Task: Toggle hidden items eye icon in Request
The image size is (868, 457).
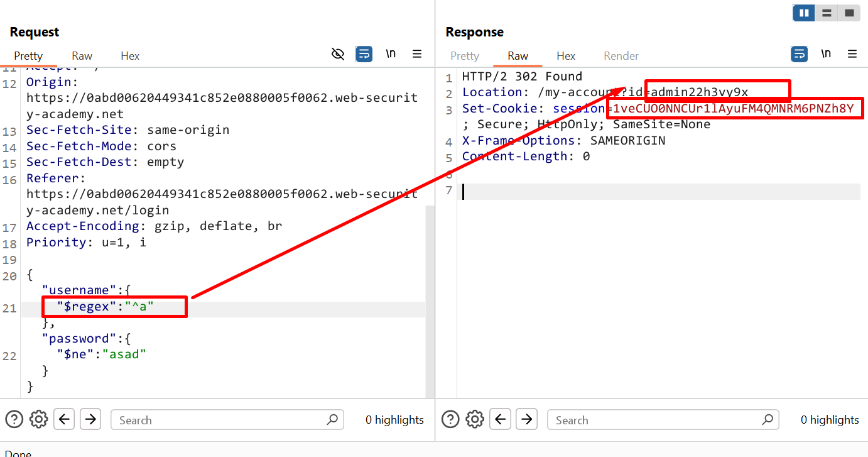Action: coord(338,54)
